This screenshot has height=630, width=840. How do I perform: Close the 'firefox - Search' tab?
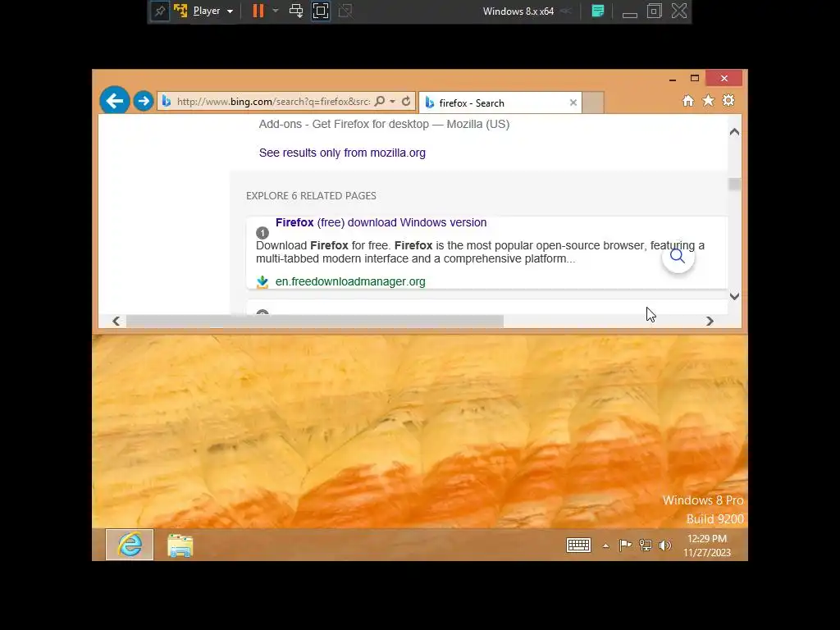coord(573,103)
